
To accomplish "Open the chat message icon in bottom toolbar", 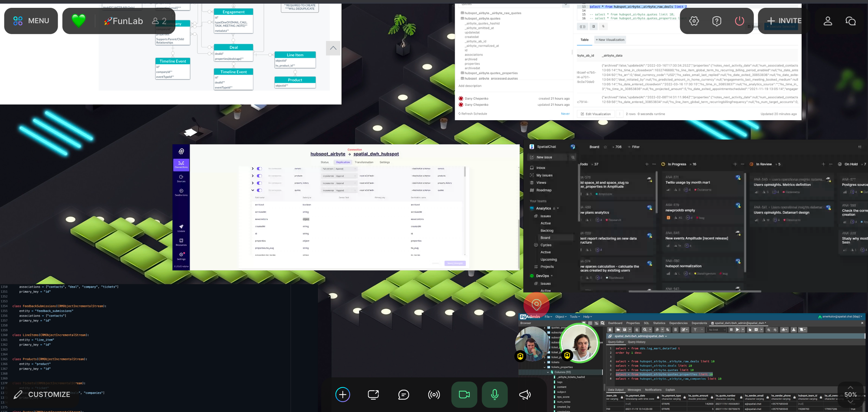I will point(404,395).
